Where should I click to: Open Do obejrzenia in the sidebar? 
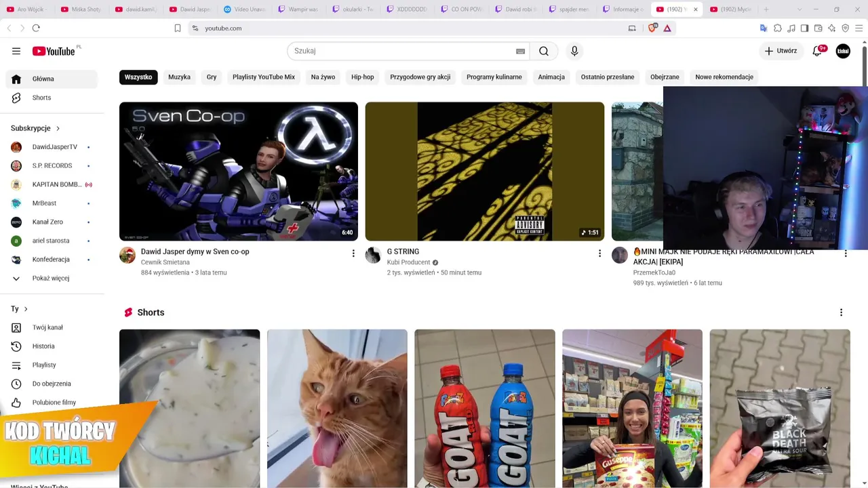click(x=52, y=384)
